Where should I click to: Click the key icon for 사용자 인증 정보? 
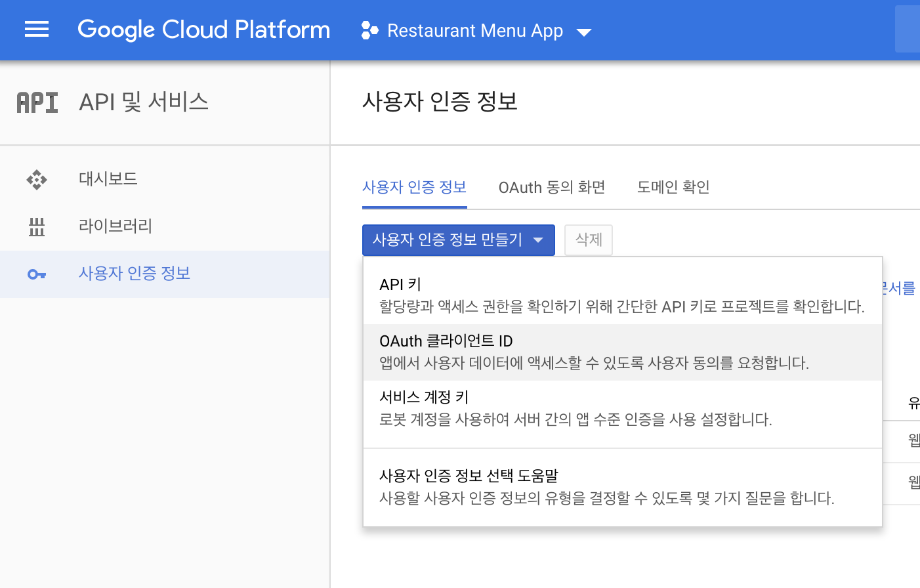point(37,274)
